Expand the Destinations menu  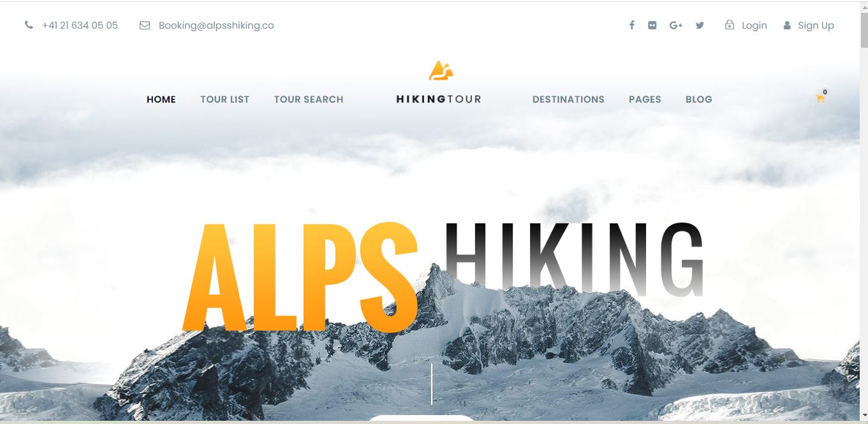point(568,99)
